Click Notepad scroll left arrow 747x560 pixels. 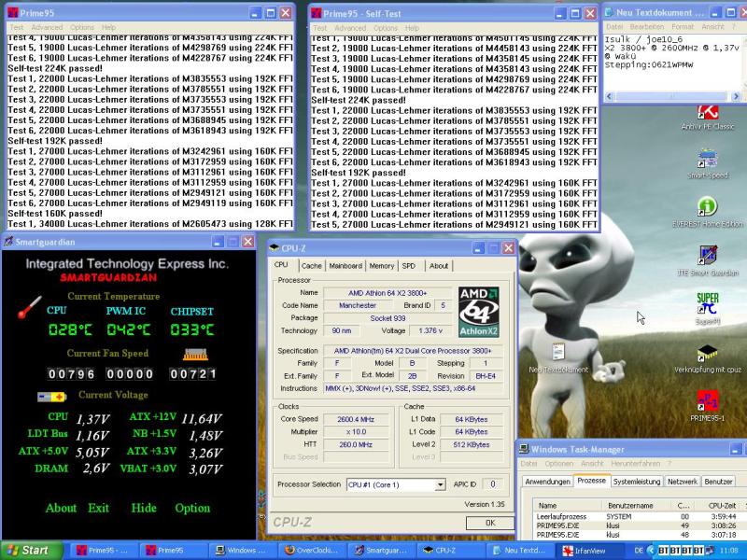[610, 96]
